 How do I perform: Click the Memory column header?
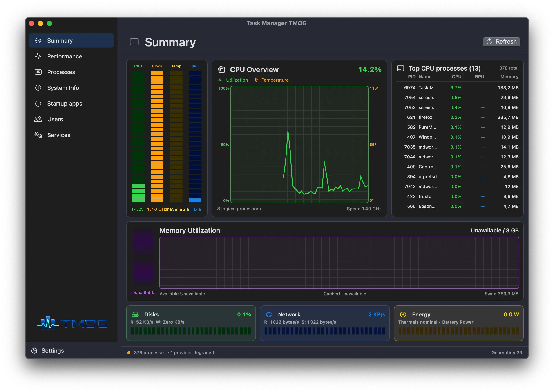point(509,76)
